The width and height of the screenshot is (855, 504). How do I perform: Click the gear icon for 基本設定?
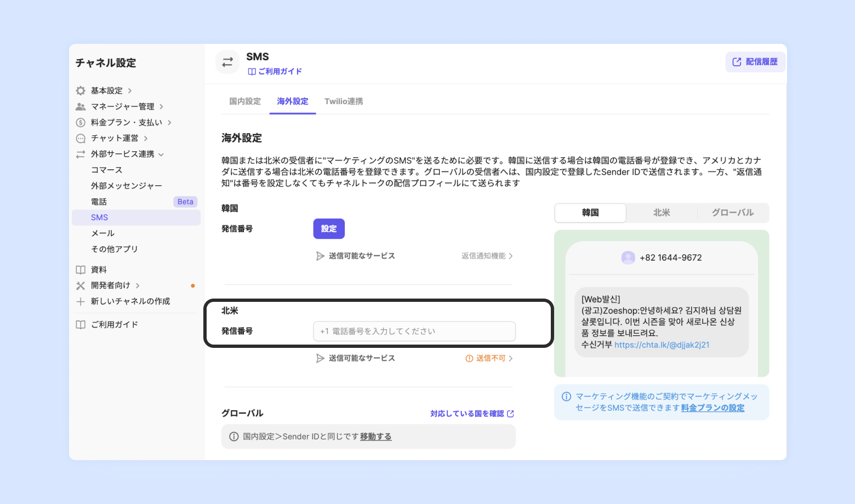(81, 91)
